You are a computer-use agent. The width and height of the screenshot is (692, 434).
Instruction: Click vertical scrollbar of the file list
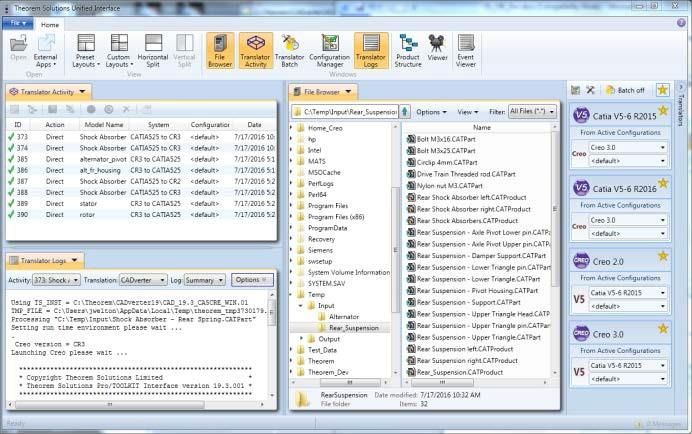555,209
